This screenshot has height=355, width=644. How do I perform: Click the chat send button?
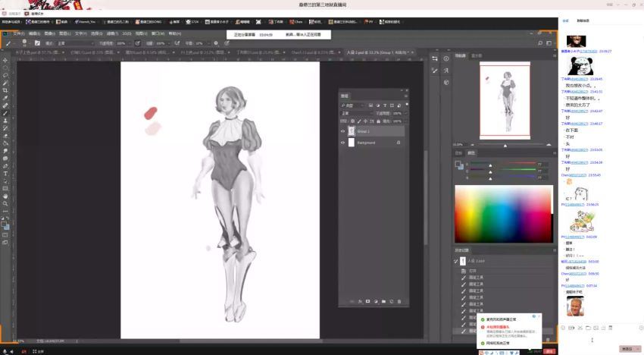tap(628, 349)
